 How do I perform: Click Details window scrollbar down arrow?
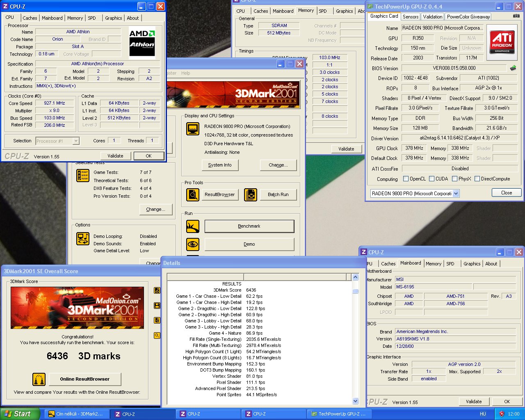pos(356,401)
